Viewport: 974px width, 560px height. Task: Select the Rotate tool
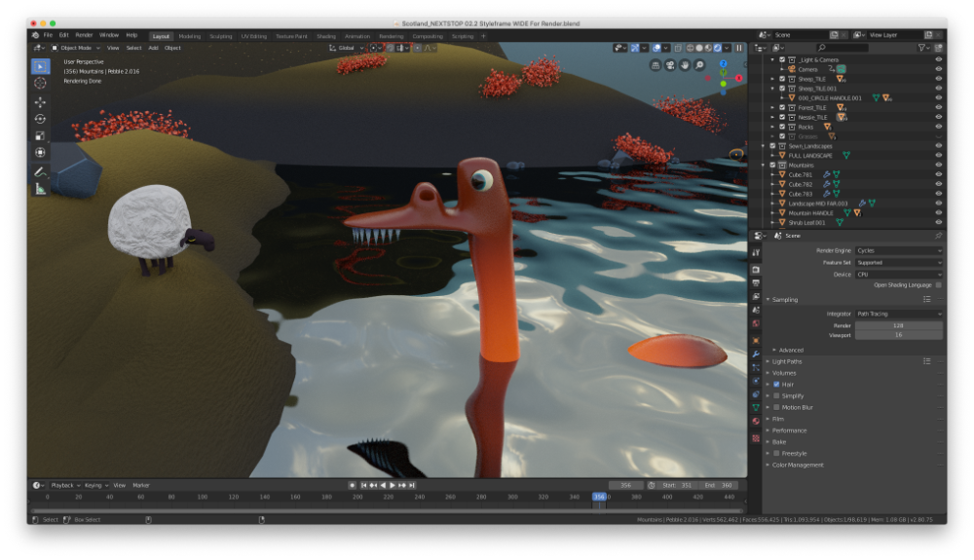[x=40, y=118]
